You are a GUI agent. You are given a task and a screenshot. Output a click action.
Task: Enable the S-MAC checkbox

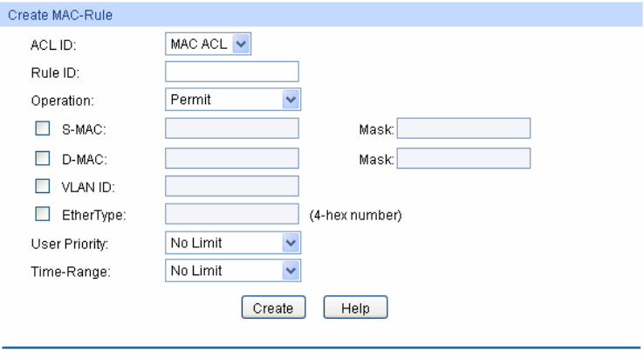[x=39, y=129]
